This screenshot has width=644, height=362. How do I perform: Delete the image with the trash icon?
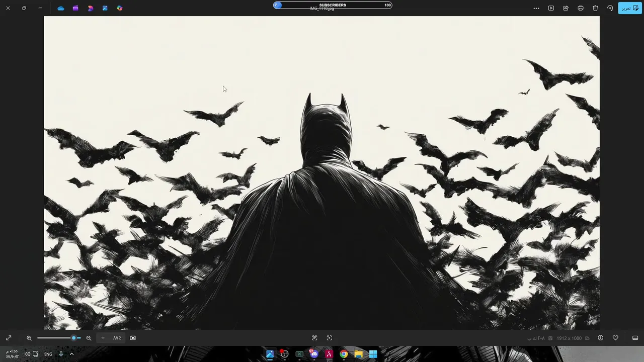595,8
